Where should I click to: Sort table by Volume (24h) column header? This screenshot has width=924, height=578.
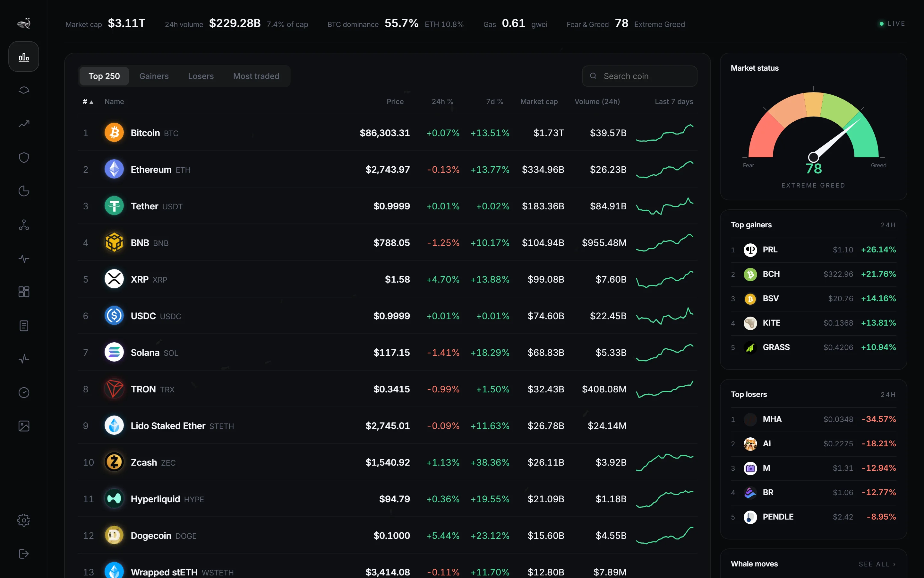597,102
